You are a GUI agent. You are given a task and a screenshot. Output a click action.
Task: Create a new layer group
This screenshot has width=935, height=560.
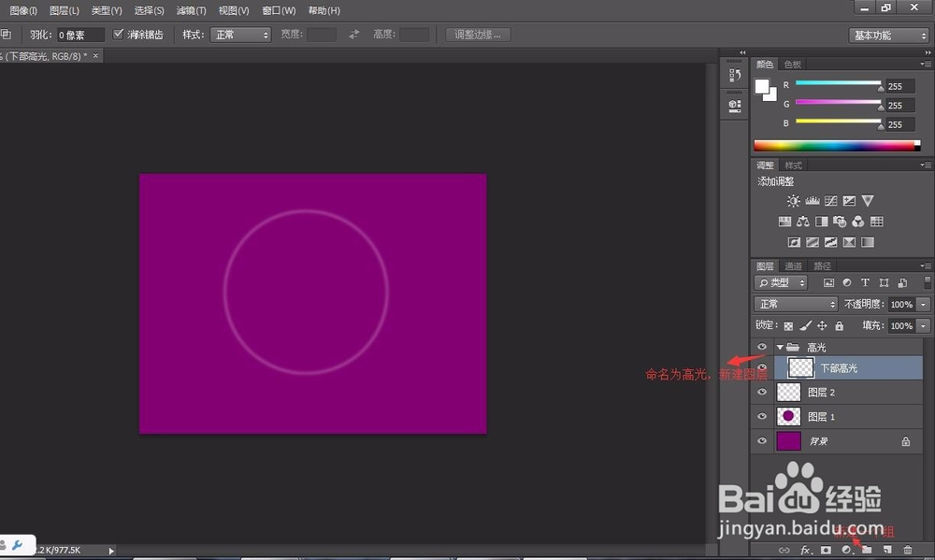(x=867, y=550)
